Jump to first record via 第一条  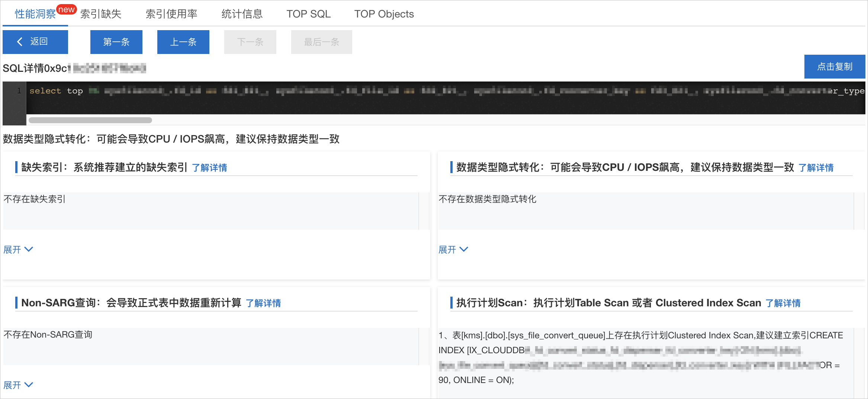click(116, 42)
